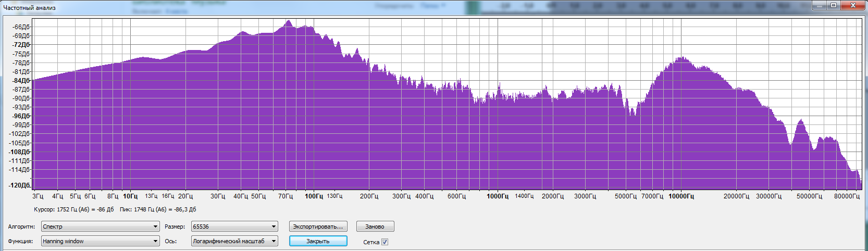Maximize the Частотный анализ window
The height and width of the screenshot is (251, 868).
click(x=834, y=5)
